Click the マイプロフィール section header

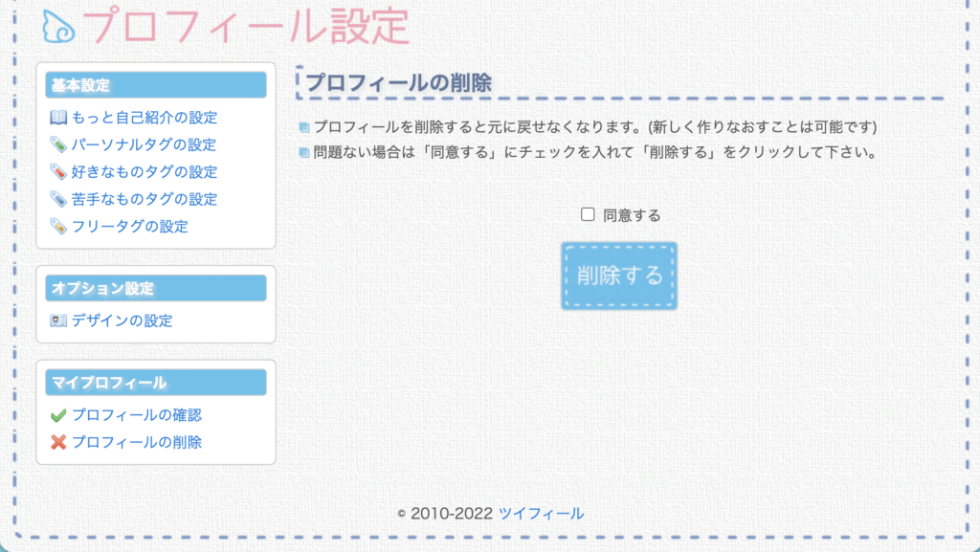[156, 382]
